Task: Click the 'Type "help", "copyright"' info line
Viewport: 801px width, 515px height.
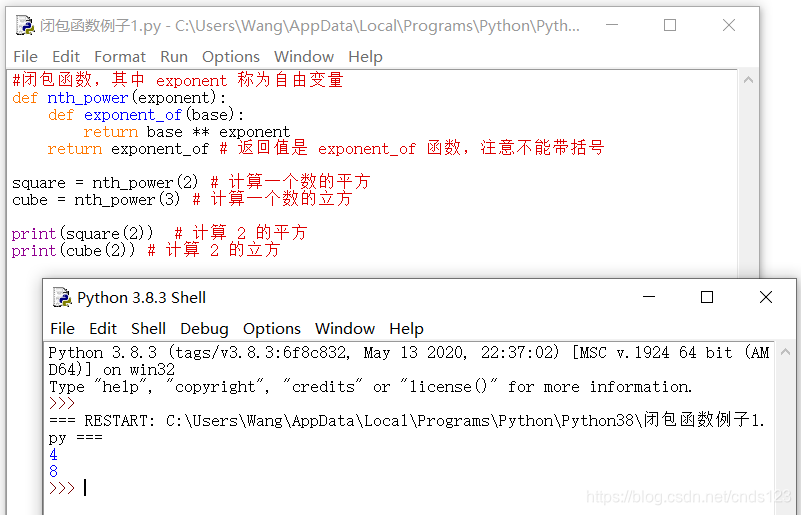Action: coord(371,387)
